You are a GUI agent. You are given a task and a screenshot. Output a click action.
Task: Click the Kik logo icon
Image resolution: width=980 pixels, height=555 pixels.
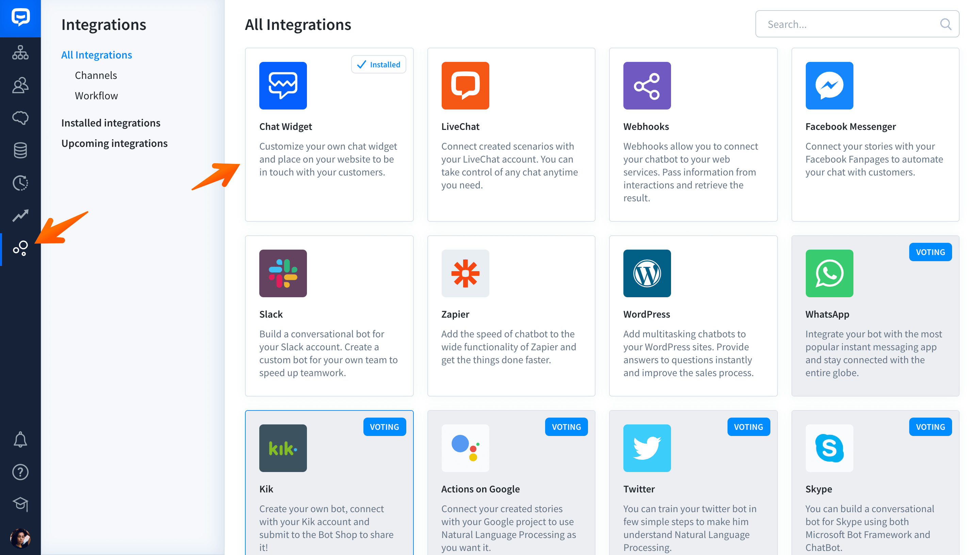(x=283, y=448)
